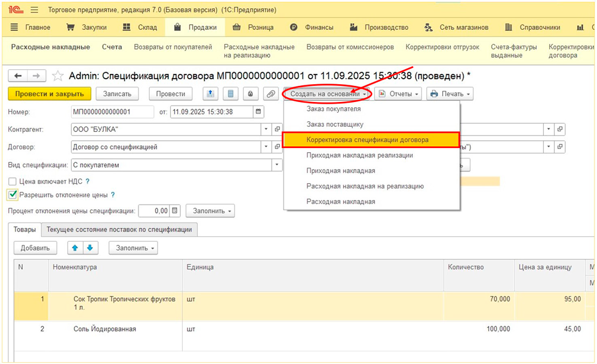Image resolution: width=597 pixels, height=364 pixels.
Task: Click the paperclip attached files icon
Action: coord(270,94)
